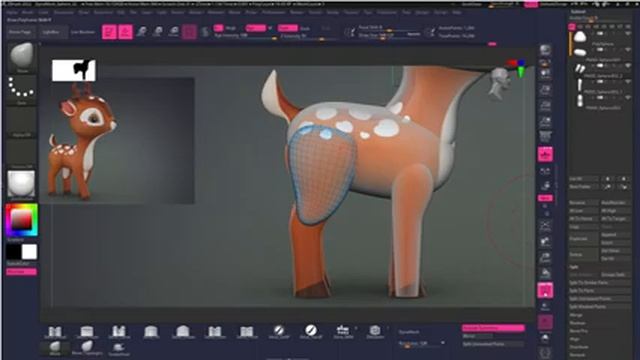Toggle visibility eye of PolySphere subtool

[628, 33]
